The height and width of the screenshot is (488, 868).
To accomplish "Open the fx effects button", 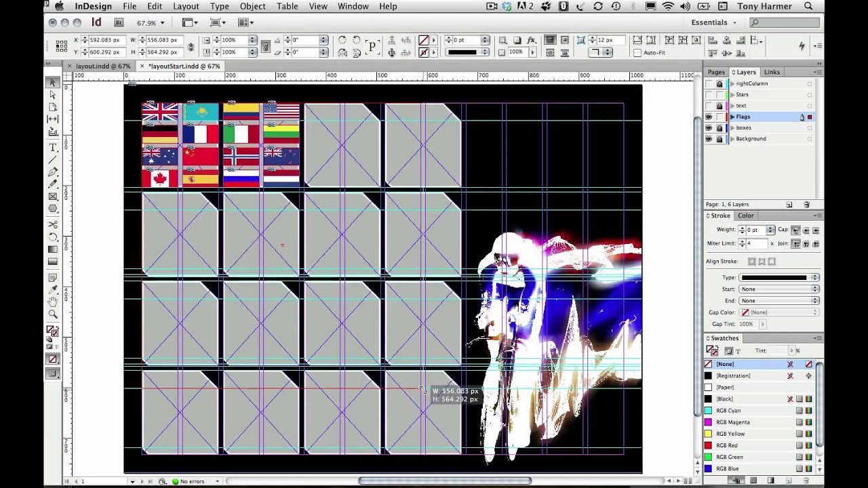I will pyautogui.click(x=532, y=40).
